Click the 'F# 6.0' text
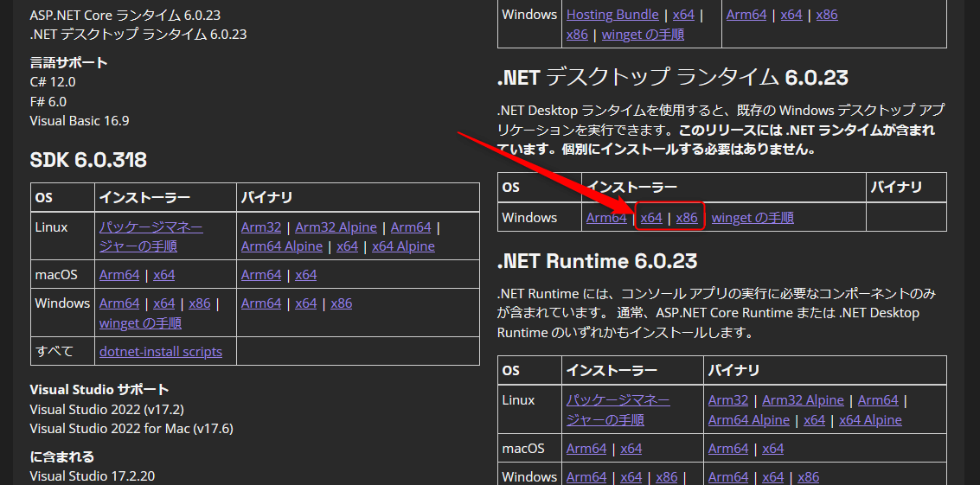Screen dimensions: 980x485 48,101
